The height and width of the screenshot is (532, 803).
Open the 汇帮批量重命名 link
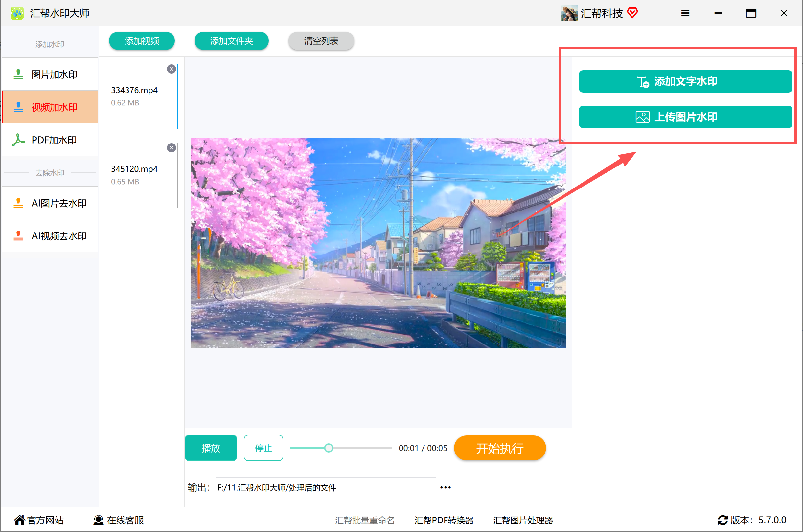coord(365,521)
